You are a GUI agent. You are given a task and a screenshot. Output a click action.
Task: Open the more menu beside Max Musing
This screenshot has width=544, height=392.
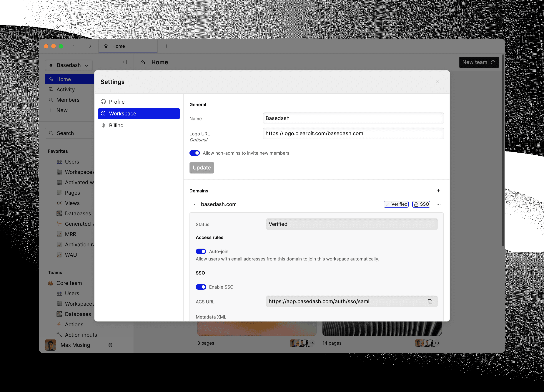(122, 345)
